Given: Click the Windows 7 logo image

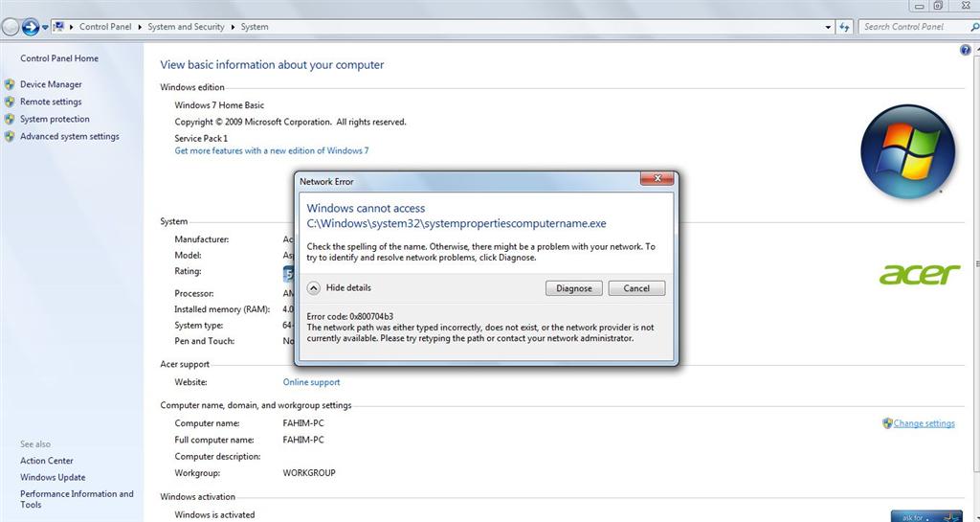Looking at the screenshot, I should [x=907, y=152].
